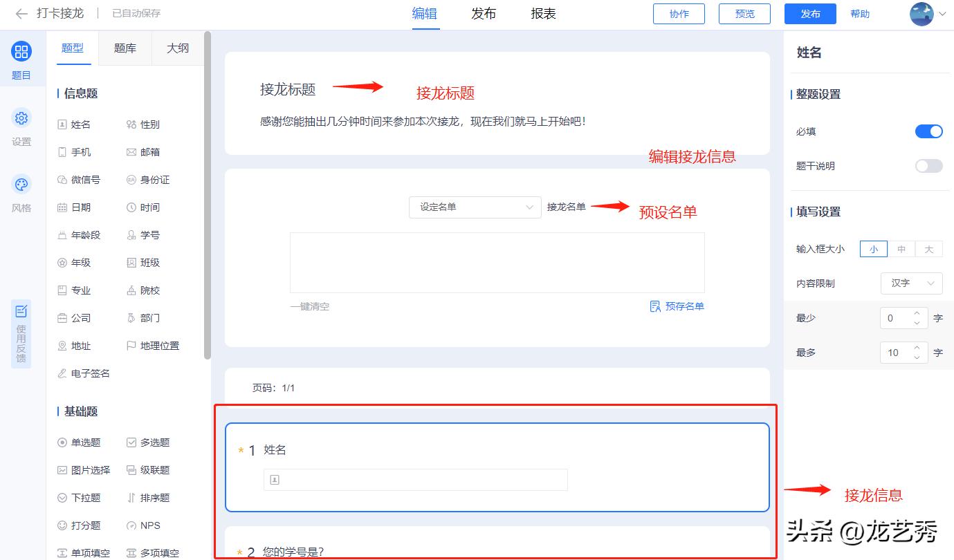Disable the 必填 required switch
This screenshot has height=560, width=954.
[x=928, y=131]
